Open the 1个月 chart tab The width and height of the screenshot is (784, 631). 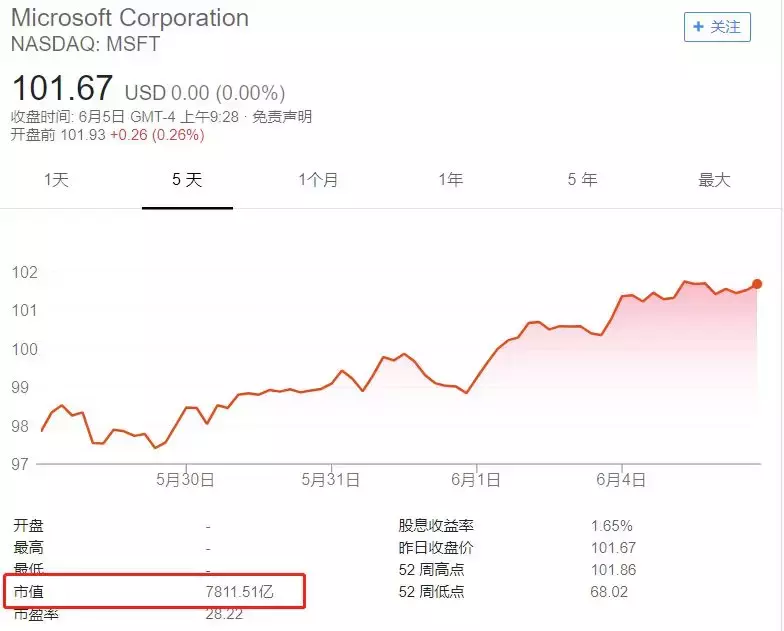point(318,180)
